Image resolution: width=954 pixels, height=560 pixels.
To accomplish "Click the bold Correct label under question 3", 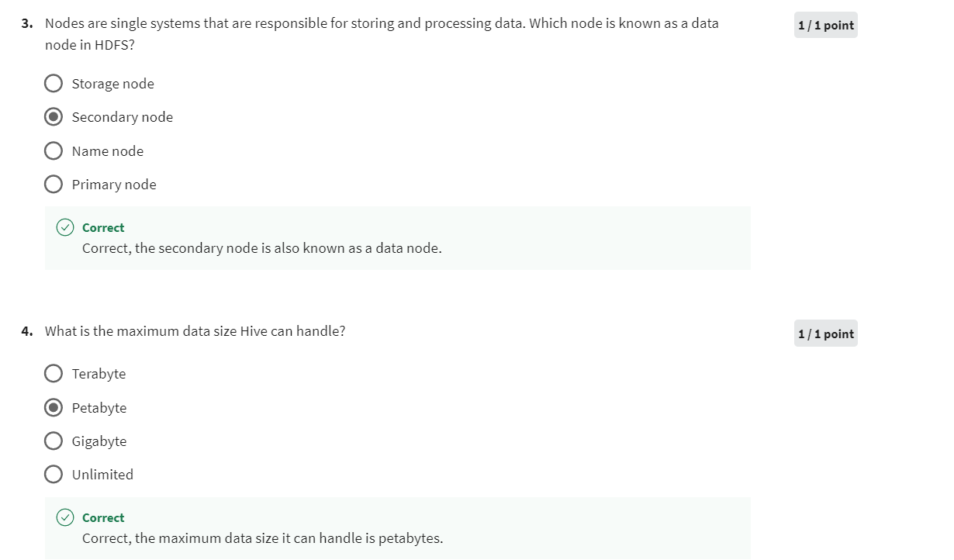I will 102,227.
